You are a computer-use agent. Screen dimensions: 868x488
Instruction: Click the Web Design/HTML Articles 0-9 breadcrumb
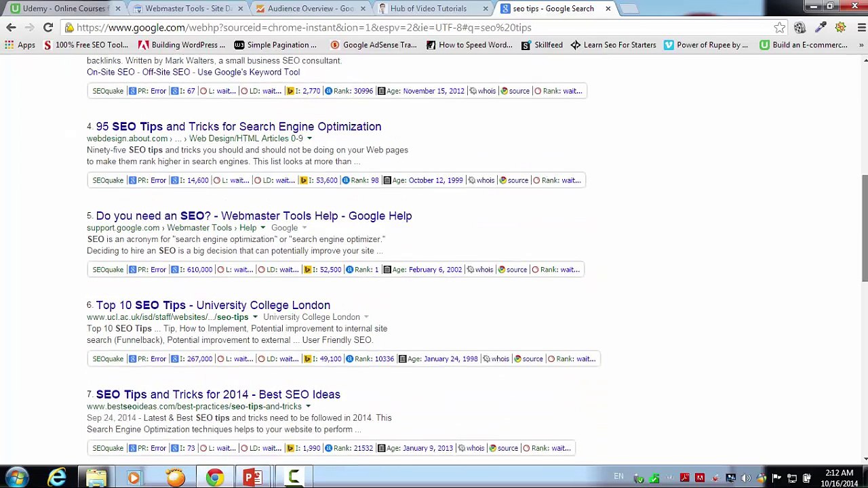click(246, 138)
